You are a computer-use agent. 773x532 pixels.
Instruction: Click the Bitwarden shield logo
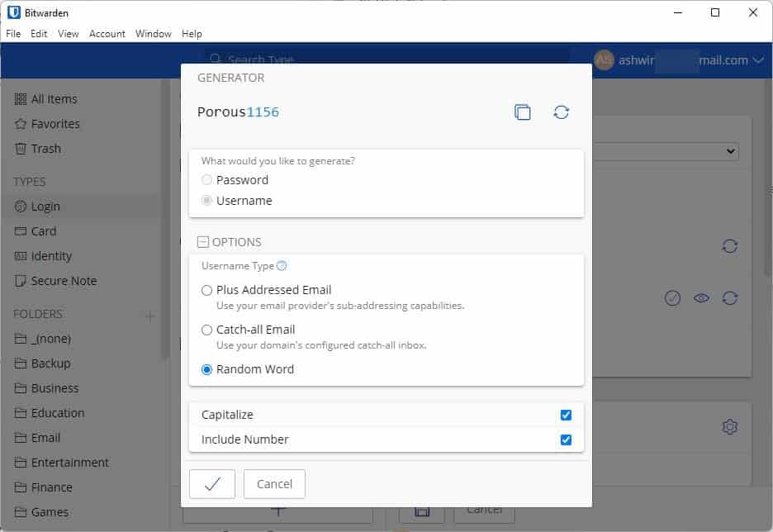(14, 12)
